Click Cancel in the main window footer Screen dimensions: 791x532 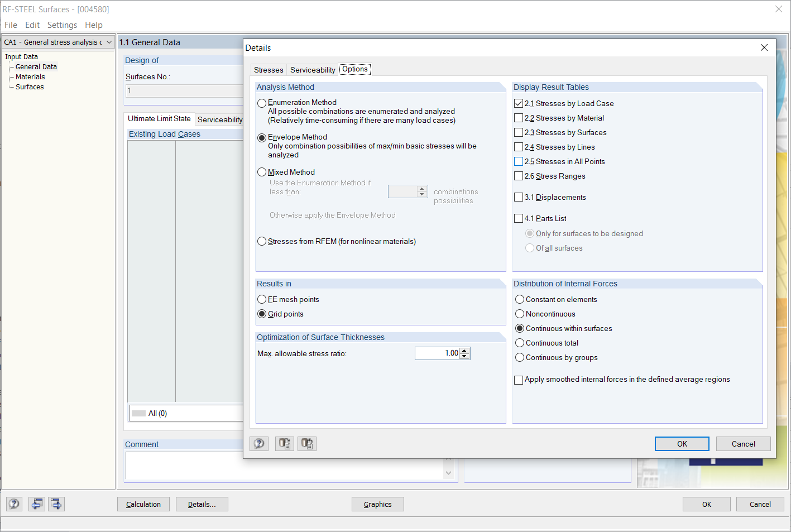(760, 504)
